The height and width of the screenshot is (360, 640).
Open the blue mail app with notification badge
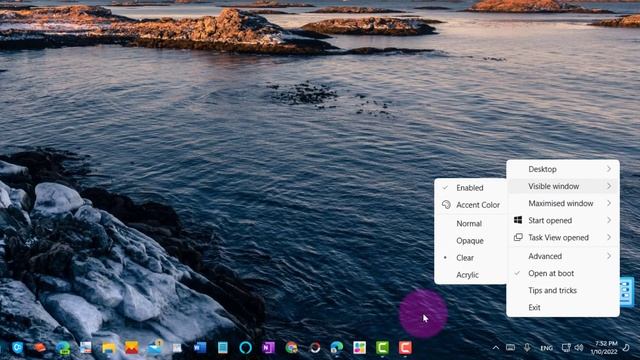click(155, 347)
